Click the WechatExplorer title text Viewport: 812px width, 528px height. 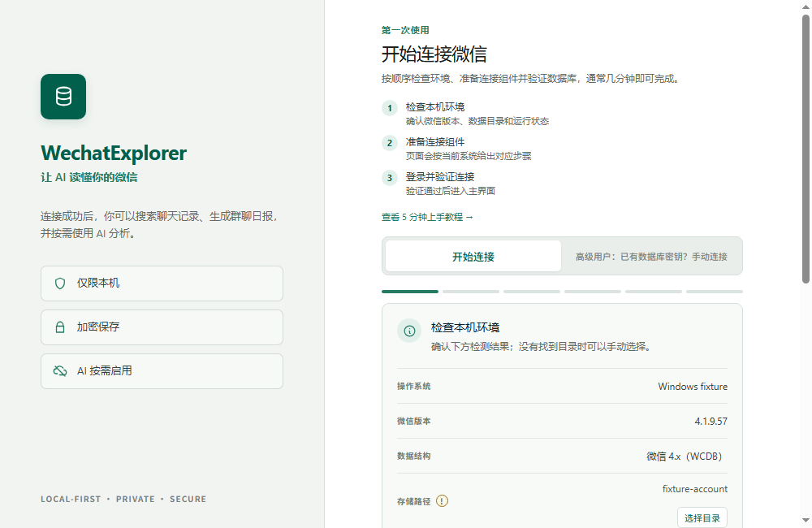tap(114, 154)
